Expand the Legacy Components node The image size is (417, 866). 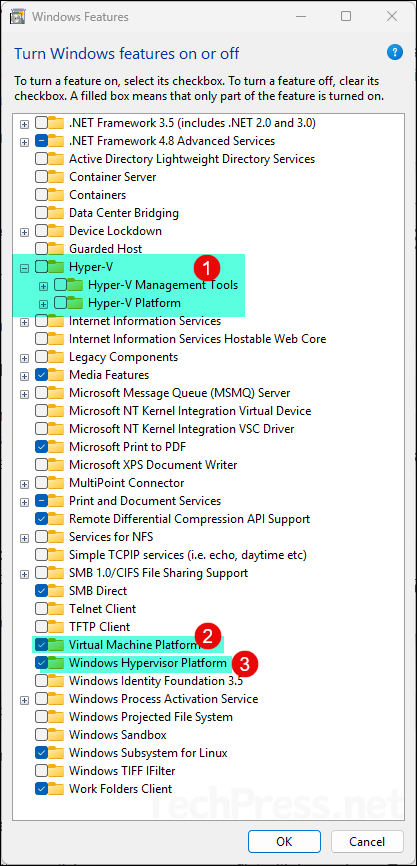pos(24,358)
